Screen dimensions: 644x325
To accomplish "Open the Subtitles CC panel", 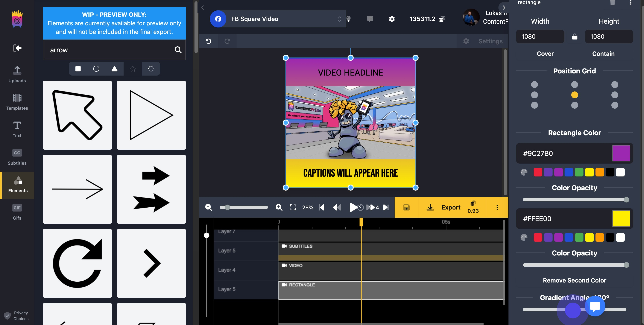I will click(x=17, y=157).
